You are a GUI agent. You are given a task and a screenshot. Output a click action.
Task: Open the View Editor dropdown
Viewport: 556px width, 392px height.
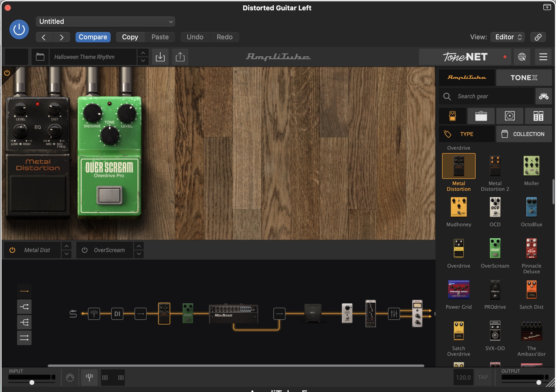tap(508, 37)
